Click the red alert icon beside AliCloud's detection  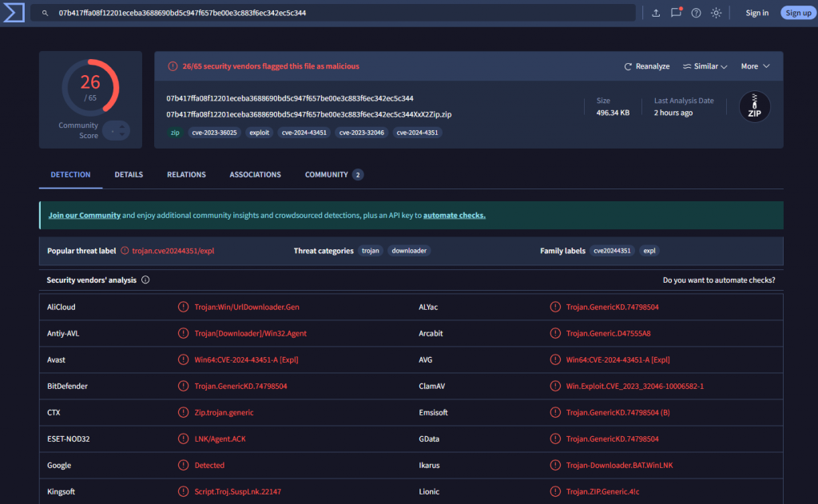pos(184,307)
